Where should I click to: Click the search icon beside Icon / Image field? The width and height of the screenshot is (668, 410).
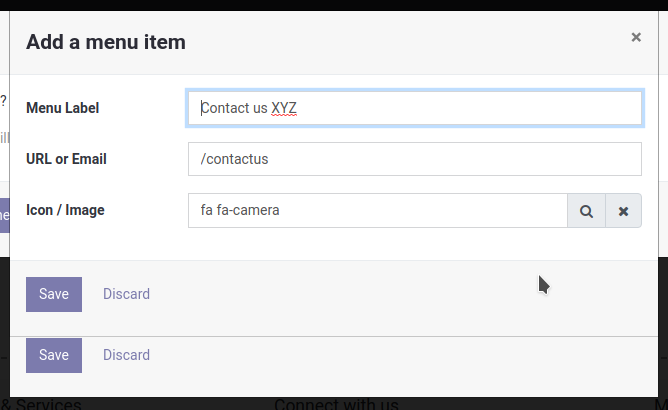587,211
